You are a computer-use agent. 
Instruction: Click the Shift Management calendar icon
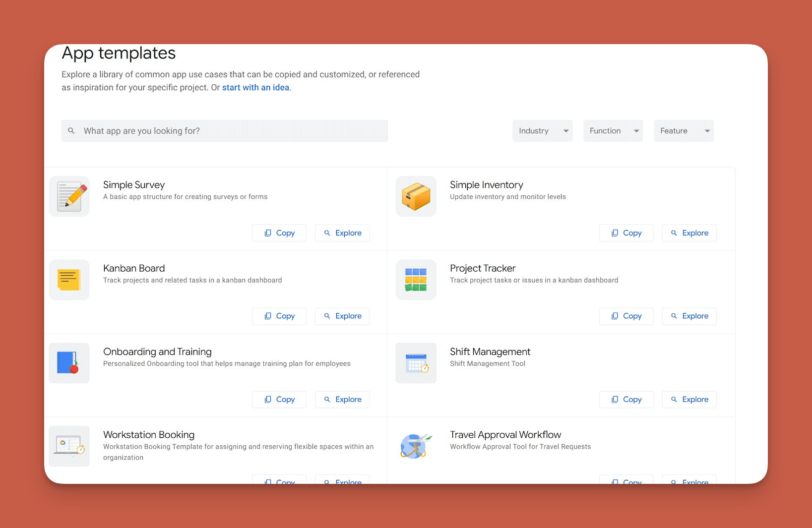tap(416, 363)
